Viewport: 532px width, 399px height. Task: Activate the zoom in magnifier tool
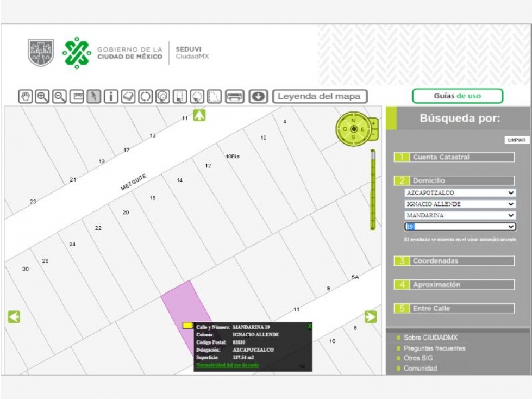[x=42, y=96]
